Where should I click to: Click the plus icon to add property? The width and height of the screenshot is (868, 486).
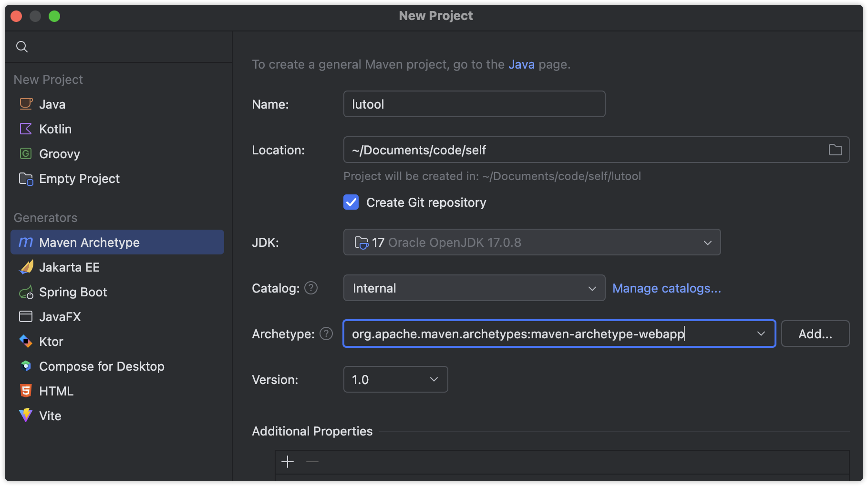coord(288,462)
